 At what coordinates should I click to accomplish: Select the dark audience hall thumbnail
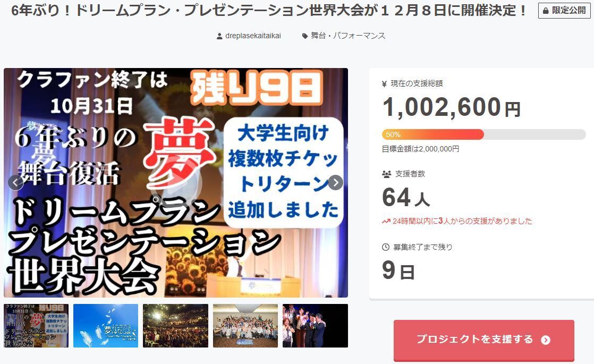pyautogui.click(x=175, y=326)
